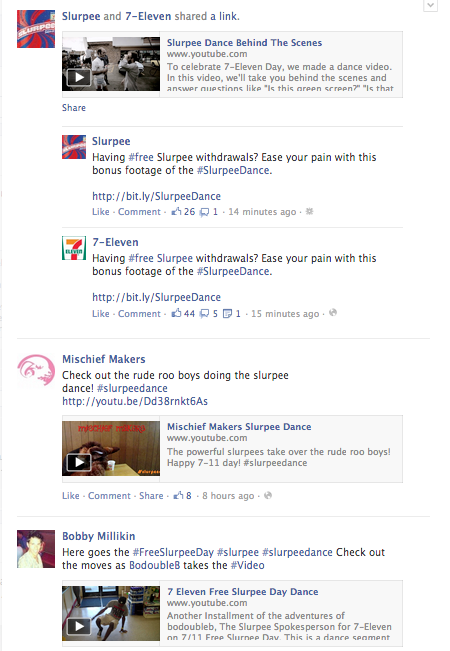Play the Slurpee Dance Behind The Scenes video
450x651 pixels.
(111, 64)
